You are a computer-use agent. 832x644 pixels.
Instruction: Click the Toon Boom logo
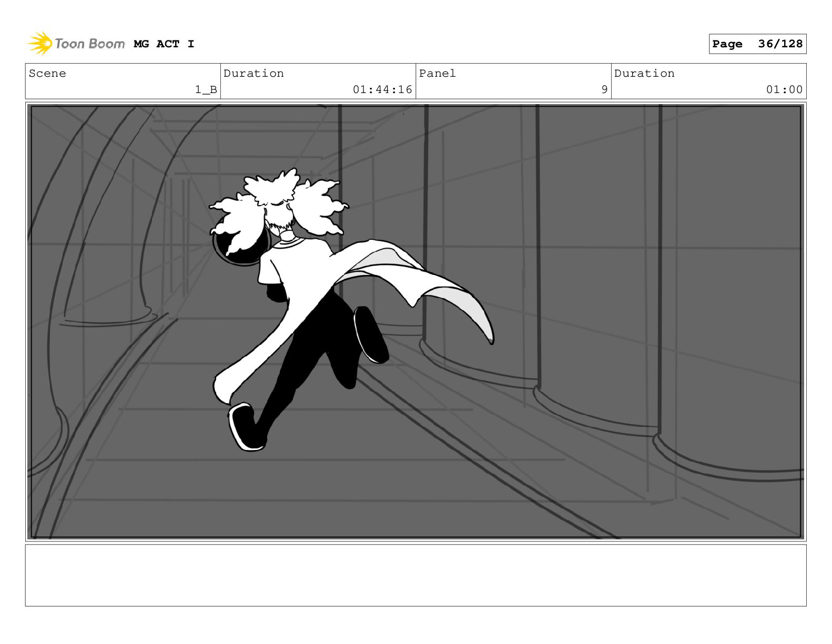click(x=76, y=44)
